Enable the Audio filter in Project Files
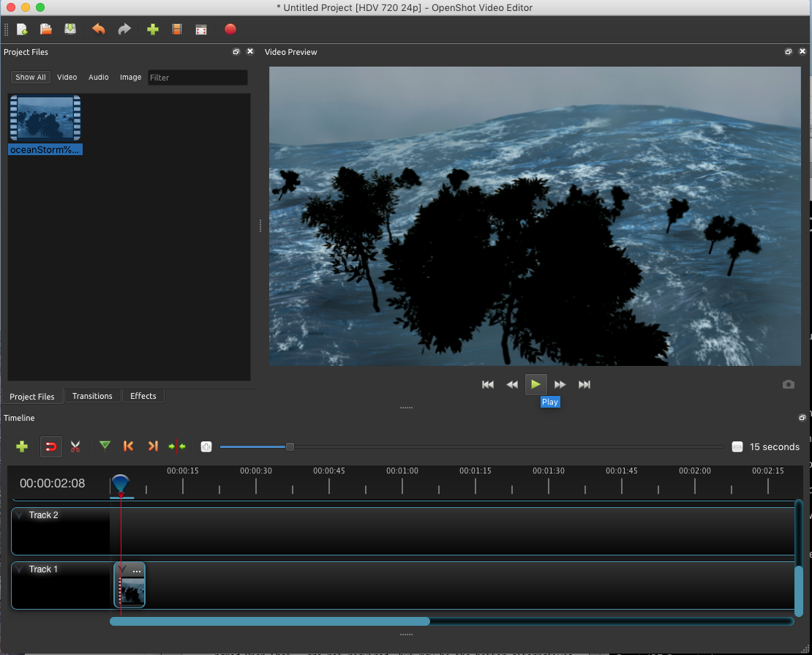The image size is (812, 655). coord(98,77)
